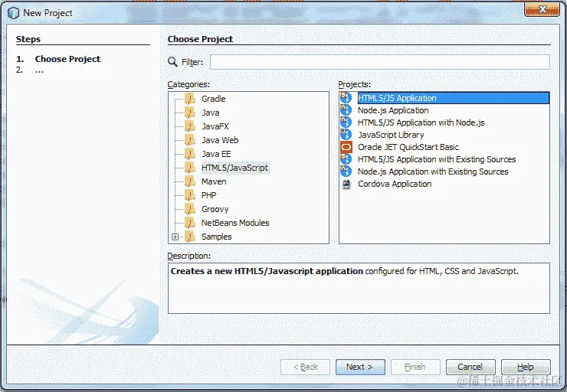This screenshot has height=392, width=567.
Task: Choose HTML5/JS Application with Node.js
Action: coord(421,122)
